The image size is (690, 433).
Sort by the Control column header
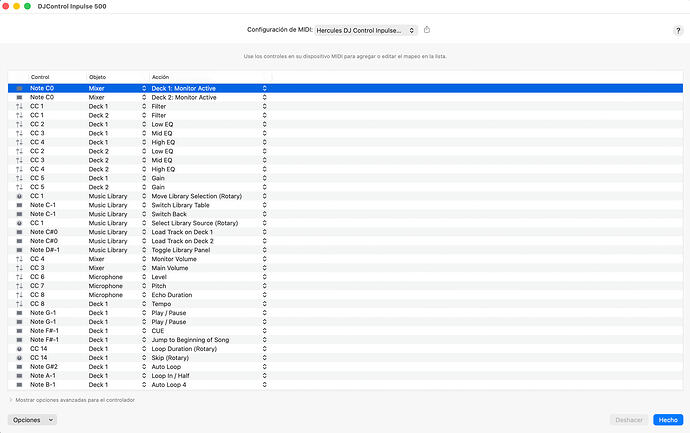(x=40, y=77)
